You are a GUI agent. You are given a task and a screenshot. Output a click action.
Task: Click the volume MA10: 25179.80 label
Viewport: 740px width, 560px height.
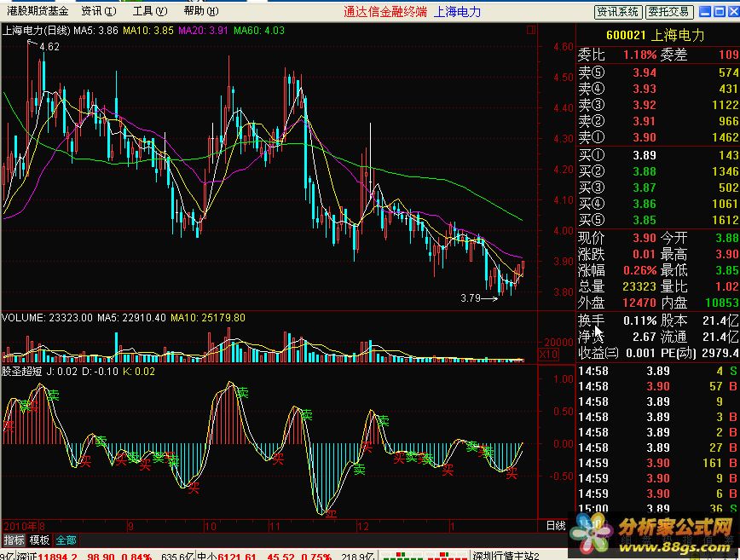coord(208,318)
